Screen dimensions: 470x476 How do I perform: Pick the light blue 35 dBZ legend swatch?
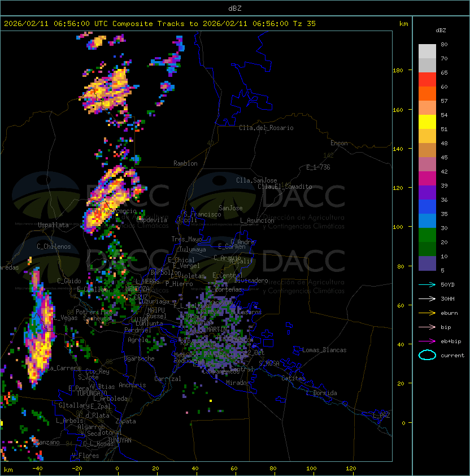[427, 221]
